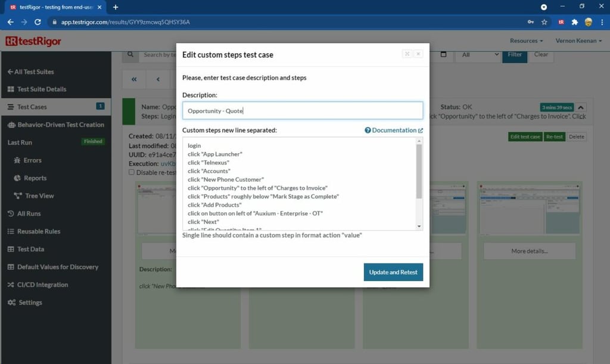Click the 3 mins 39 secs badge
Screen dimensions: 610x364
click(557, 107)
